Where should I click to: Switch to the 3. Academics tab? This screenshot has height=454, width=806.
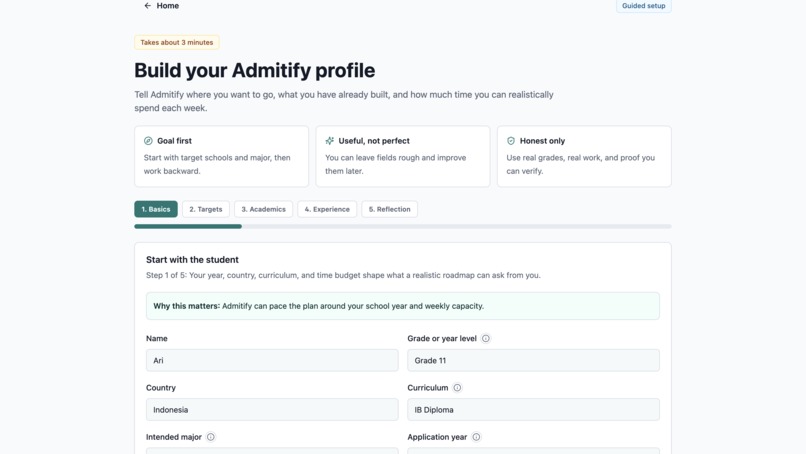263,209
